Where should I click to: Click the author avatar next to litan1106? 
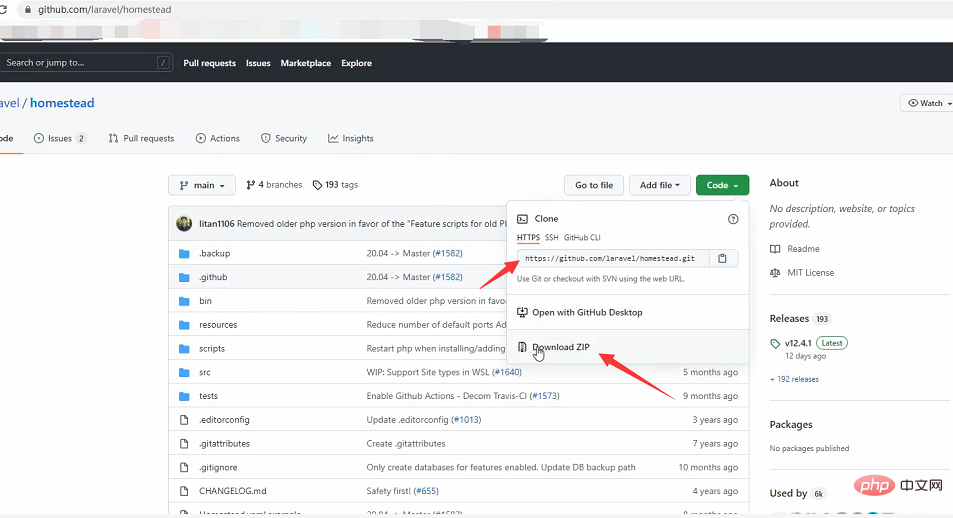(184, 223)
